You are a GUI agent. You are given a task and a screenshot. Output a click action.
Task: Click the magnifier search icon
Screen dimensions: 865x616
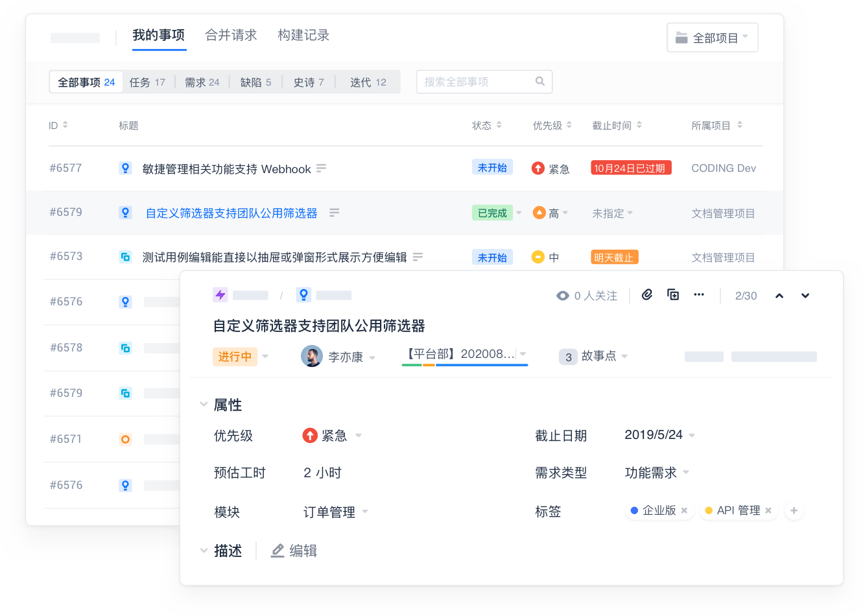point(539,81)
